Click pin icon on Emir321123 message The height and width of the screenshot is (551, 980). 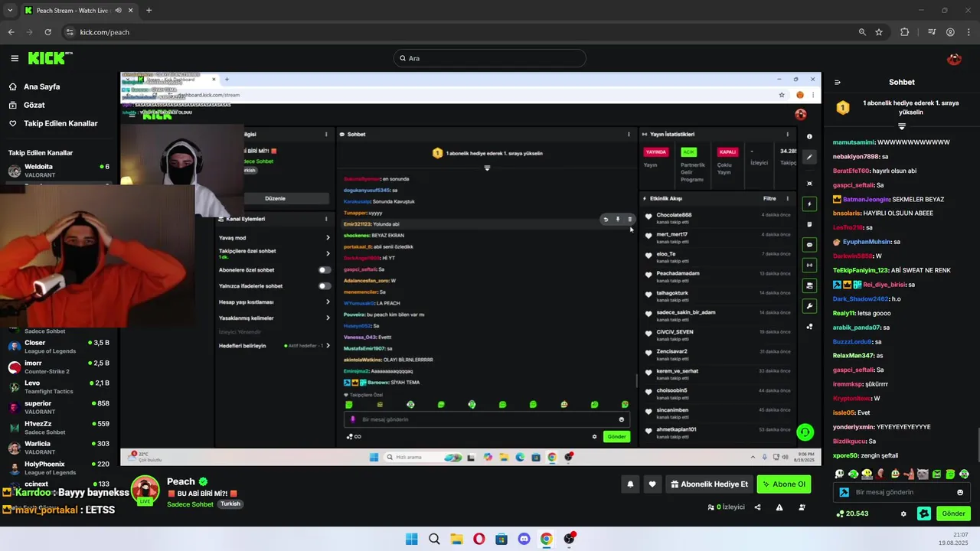tap(618, 220)
